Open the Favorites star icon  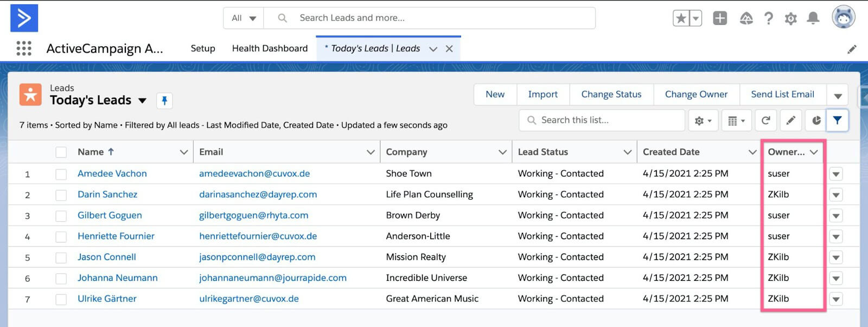[681, 18]
